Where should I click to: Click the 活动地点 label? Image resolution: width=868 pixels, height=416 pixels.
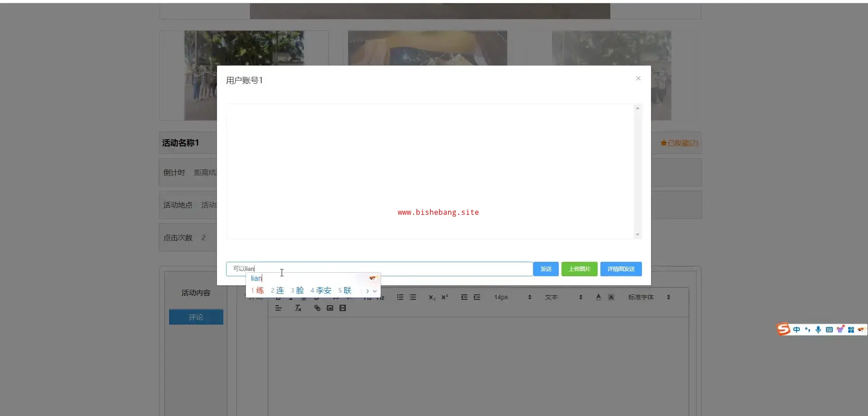tap(178, 205)
